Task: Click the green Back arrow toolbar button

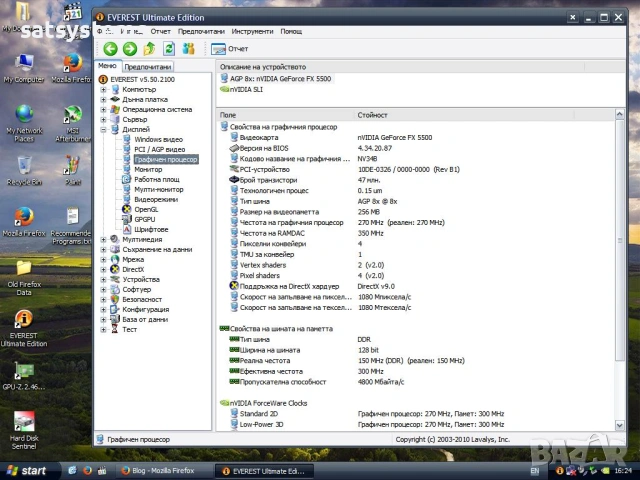Action: [110, 49]
